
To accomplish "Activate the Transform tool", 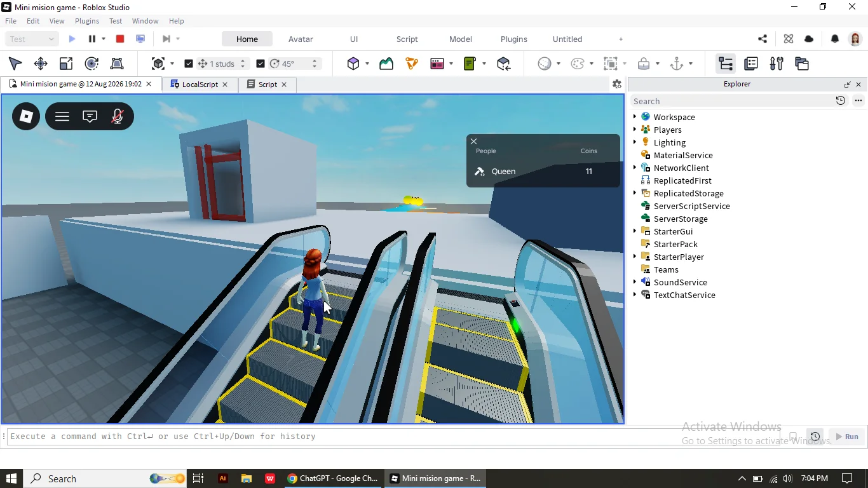I will pyautogui.click(x=117, y=64).
